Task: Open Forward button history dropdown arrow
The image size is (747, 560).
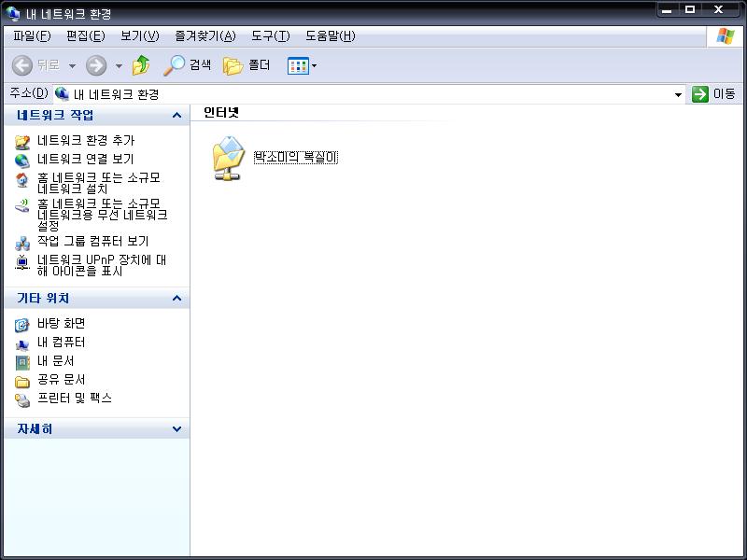Action: pos(120,65)
